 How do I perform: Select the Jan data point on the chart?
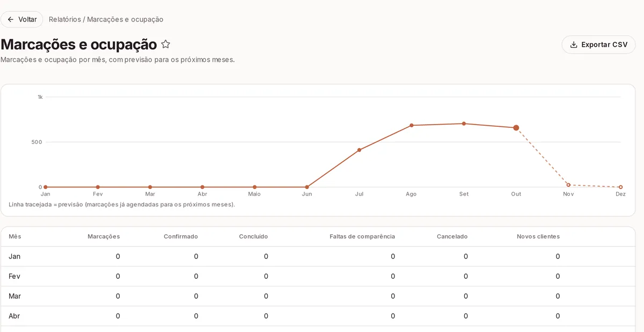(46, 187)
